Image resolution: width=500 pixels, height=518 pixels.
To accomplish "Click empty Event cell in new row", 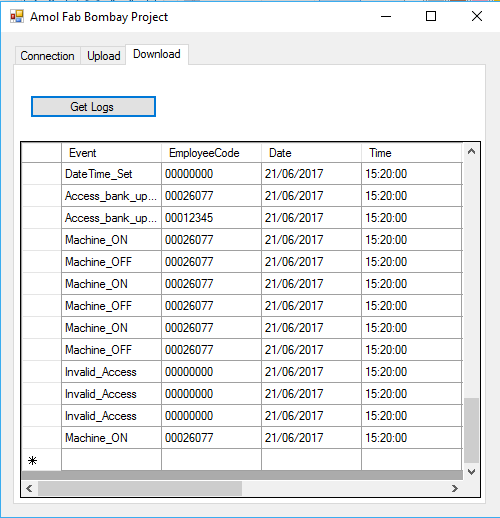I will (111, 460).
